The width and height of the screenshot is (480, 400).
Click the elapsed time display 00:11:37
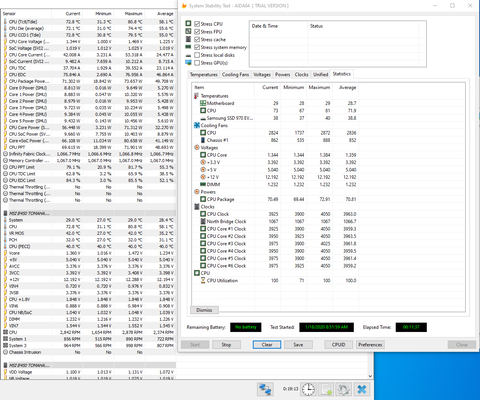411,327
